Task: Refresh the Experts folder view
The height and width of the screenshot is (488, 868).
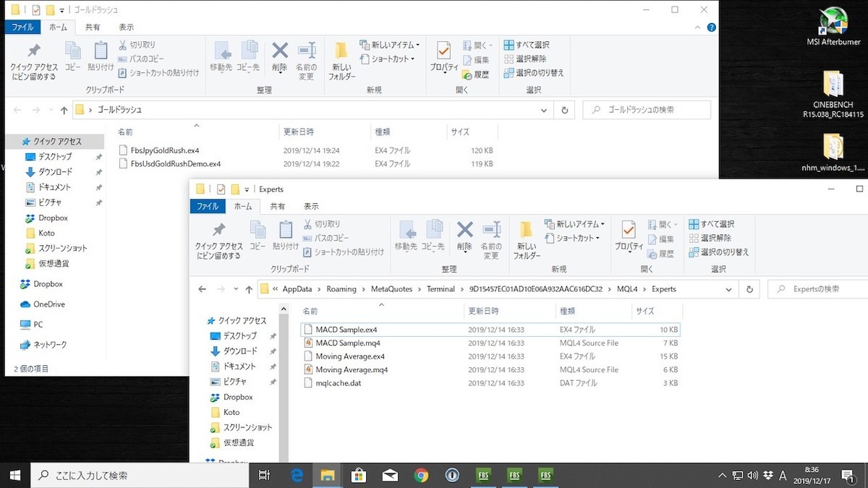Action: (x=750, y=289)
